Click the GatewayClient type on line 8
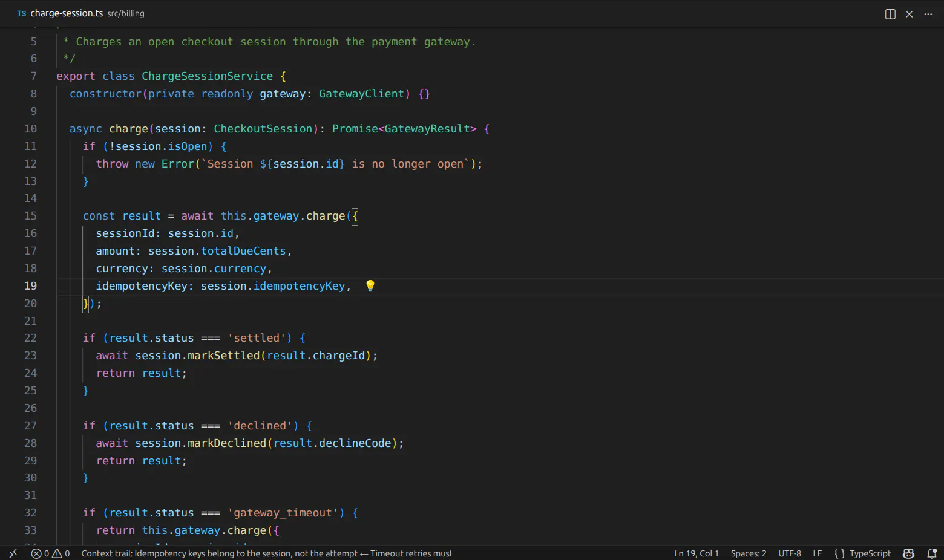 [x=361, y=94]
